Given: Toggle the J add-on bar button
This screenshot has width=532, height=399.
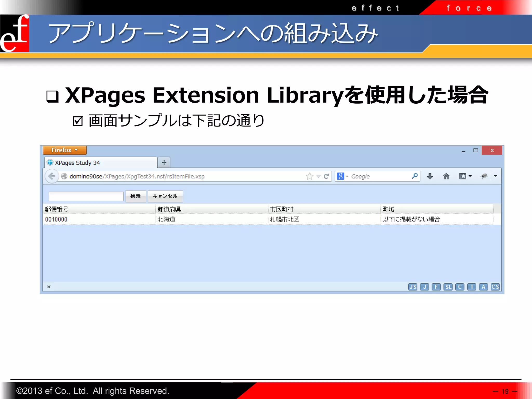Looking at the screenshot, I should pos(424,287).
